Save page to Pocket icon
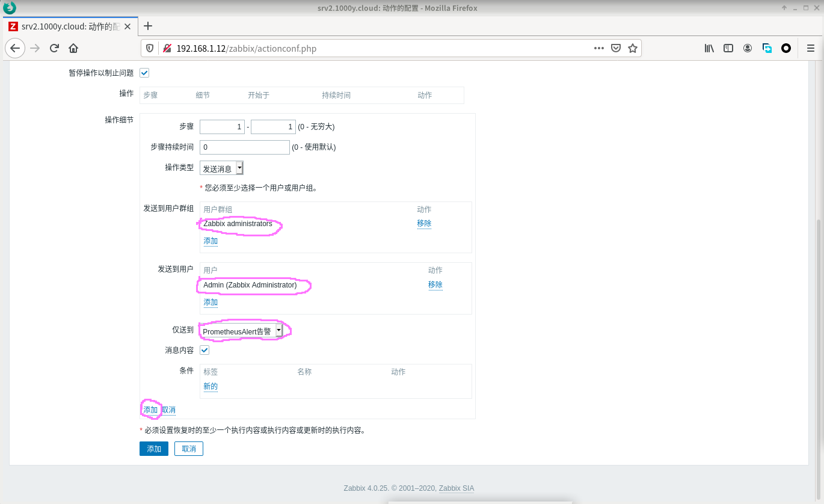The image size is (824, 504). [616, 48]
